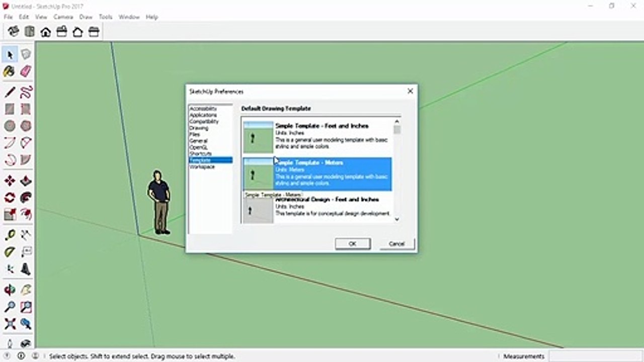Select Applications in preferences list

coord(203,115)
